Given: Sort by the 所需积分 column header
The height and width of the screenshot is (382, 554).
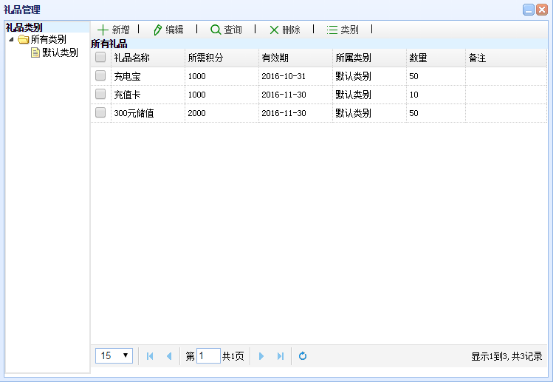Looking at the screenshot, I should point(222,58).
